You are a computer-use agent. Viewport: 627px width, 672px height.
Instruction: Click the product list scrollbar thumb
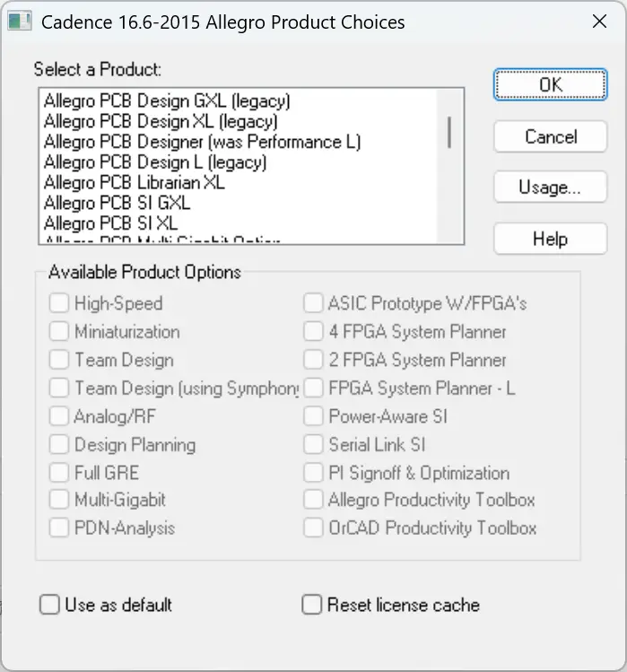[x=450, y=132]
